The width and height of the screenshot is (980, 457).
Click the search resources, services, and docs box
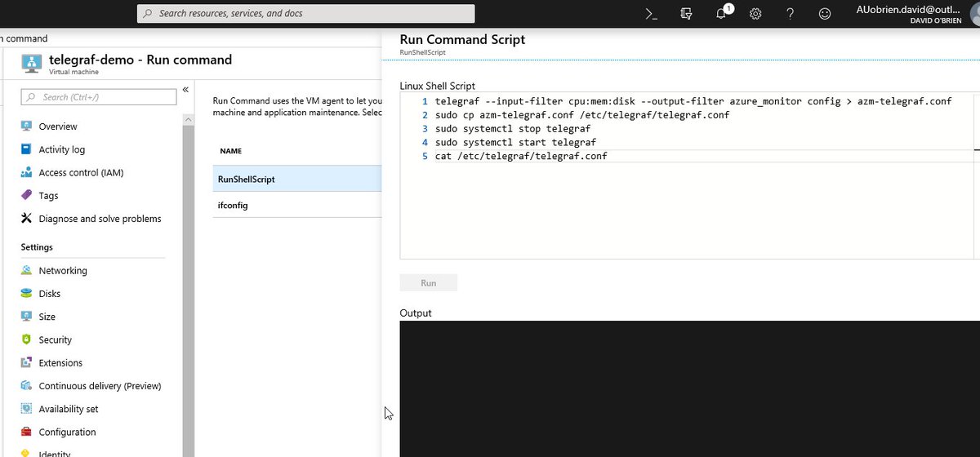pyautogui.click(x=305, y=13)
